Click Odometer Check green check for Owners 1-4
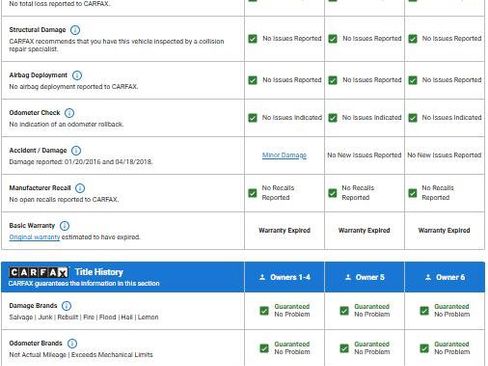Viewport: 488px width, 366px height. [x=253, y=118]
